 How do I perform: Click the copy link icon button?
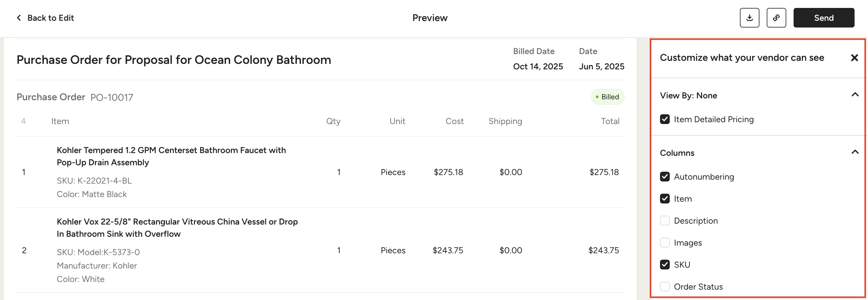pos(776,18)
